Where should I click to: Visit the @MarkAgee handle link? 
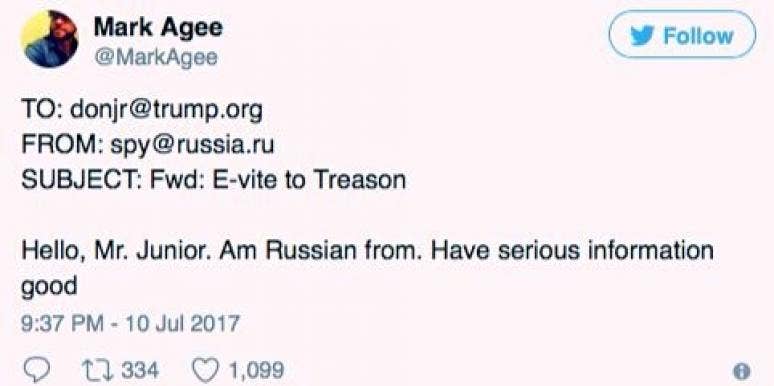click(155, 58)
